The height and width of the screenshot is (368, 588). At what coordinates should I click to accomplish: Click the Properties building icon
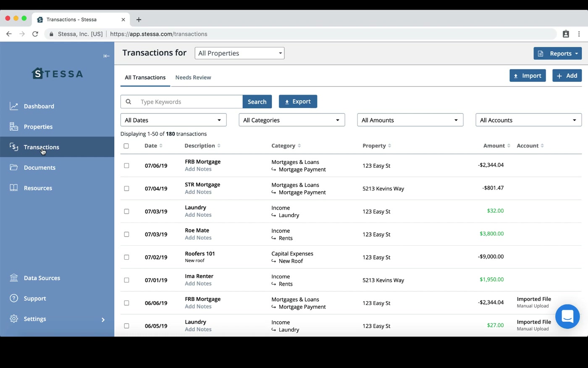[14, 126]
